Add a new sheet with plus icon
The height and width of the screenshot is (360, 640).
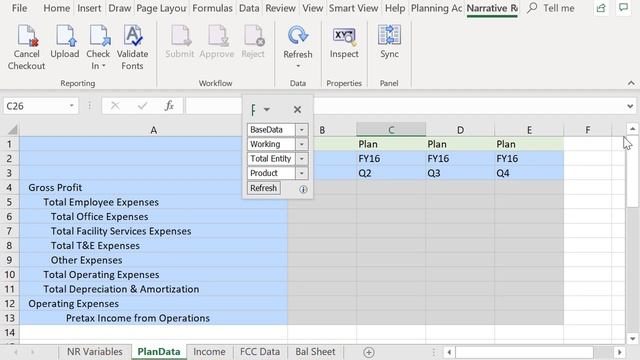pyautogui.click(x=369, y=352)
